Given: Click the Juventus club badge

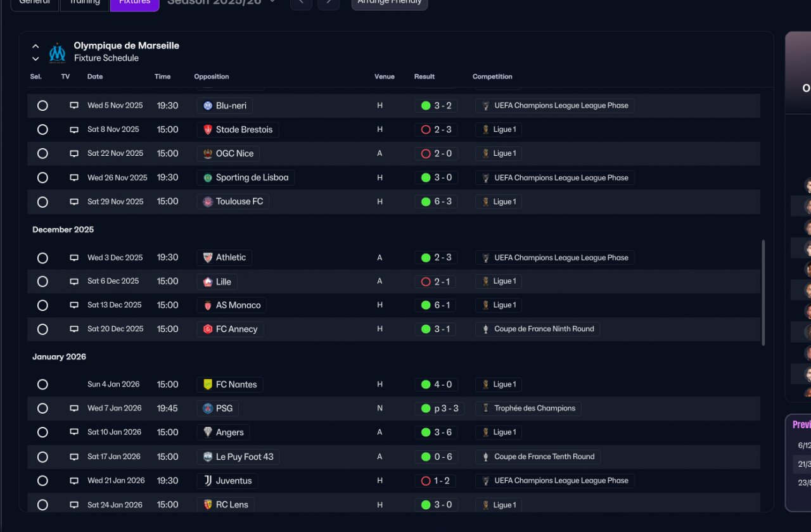Looking at the screenshot, I should [208, 481].
